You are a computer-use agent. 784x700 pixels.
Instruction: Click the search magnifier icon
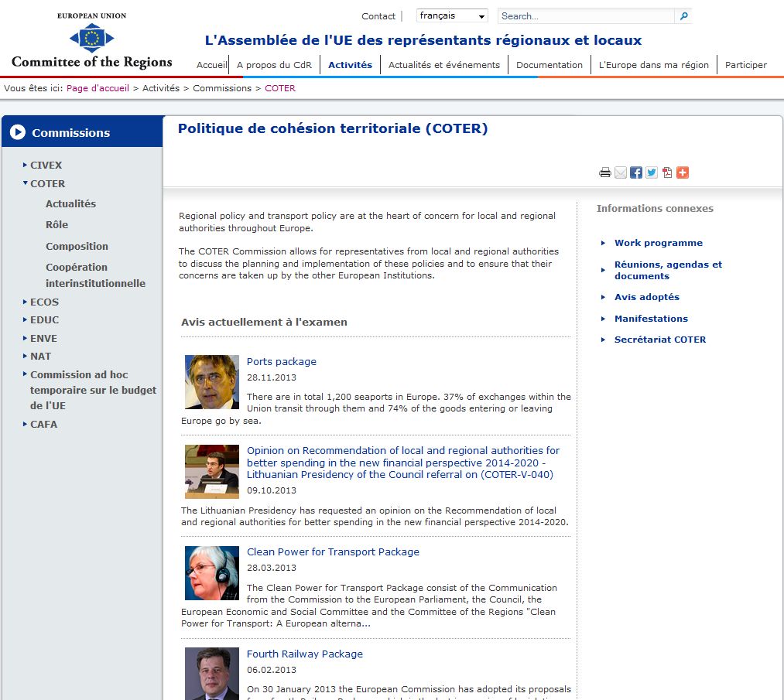(x=683, y=16)
